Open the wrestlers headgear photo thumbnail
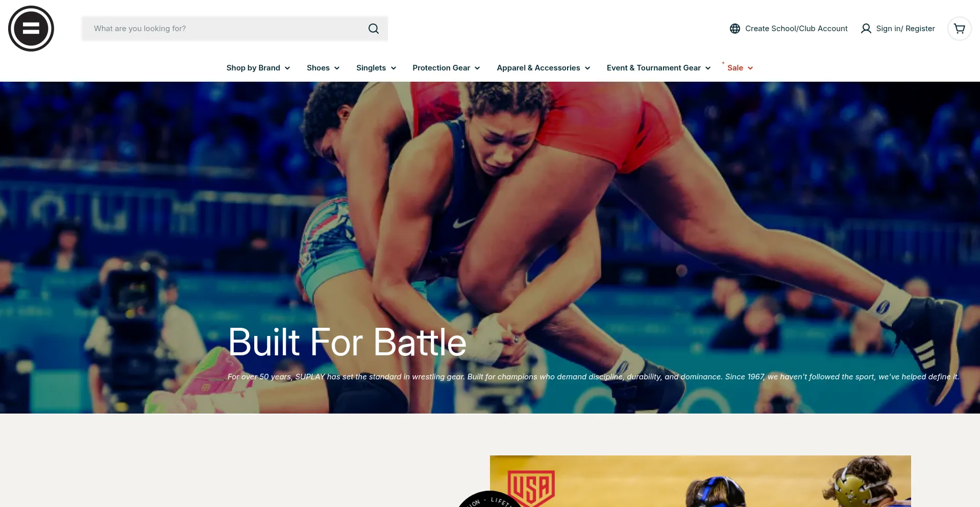 tap(700, 481)
